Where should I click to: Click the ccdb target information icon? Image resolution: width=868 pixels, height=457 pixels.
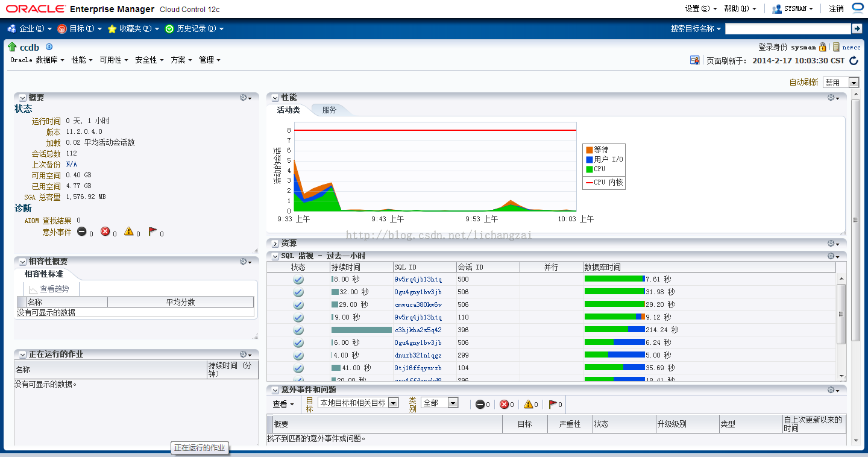coord(49,47)
